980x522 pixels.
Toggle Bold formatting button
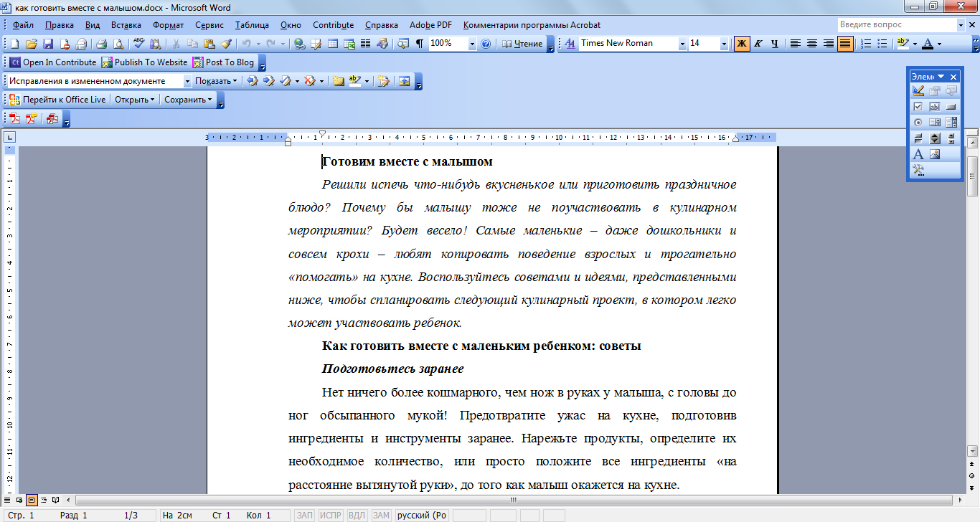pyautogui.click(x=742, y=44)
